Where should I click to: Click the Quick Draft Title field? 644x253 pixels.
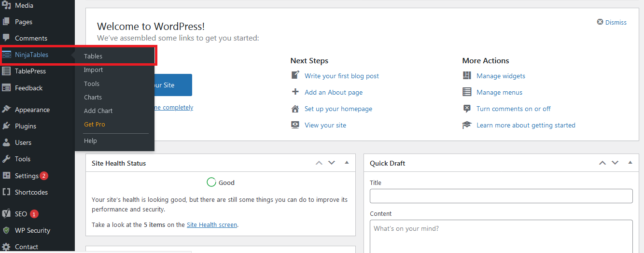pyautogui.click(x=501, y=196)
